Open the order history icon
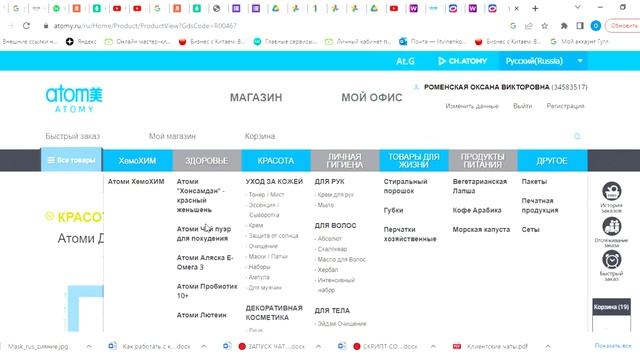Image resolution: width=640 pixels, height=360 pixels. click(611, 191)
